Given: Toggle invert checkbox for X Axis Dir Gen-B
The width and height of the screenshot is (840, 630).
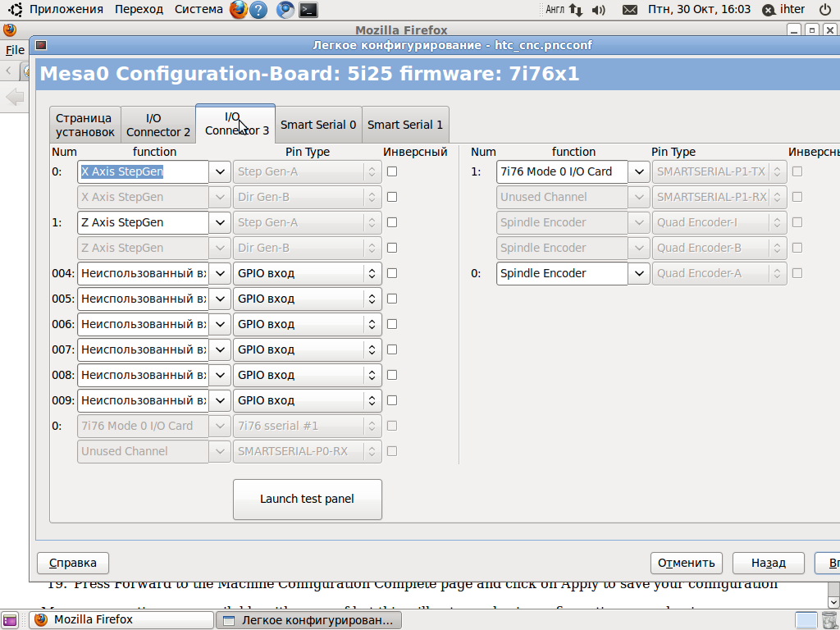Looking at the screenshot, I should click(392, 197).
